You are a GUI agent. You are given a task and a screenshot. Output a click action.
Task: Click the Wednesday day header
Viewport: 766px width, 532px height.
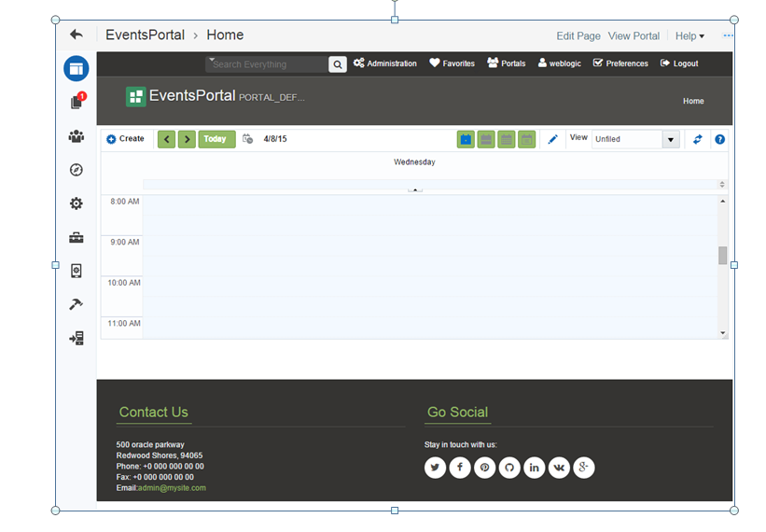coord(414,161)
